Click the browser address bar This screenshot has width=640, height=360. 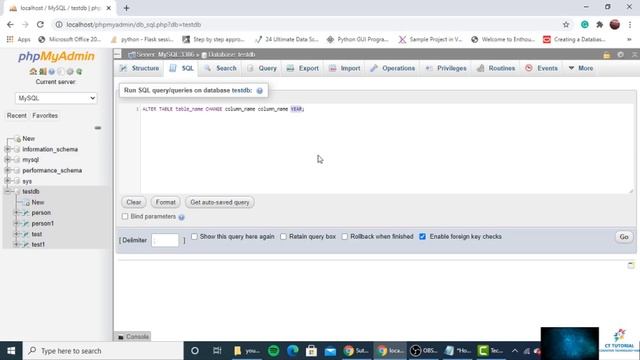(306, 24)
